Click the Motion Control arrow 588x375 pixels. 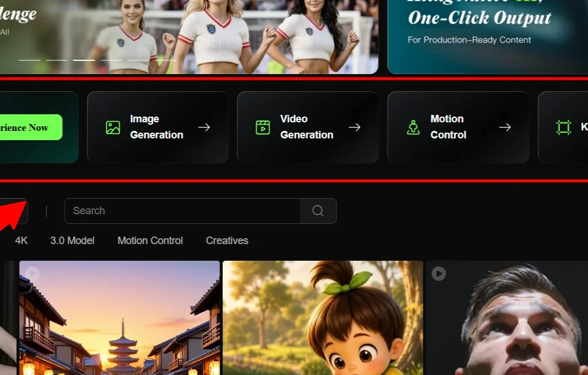point(505,127)
